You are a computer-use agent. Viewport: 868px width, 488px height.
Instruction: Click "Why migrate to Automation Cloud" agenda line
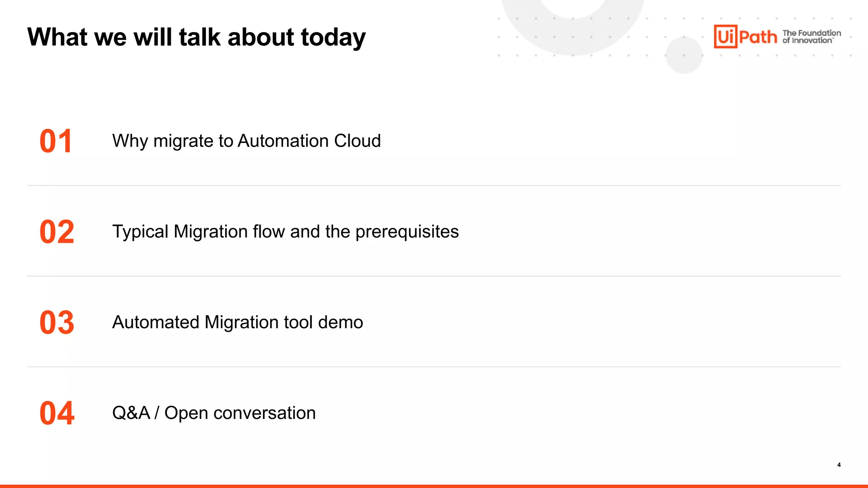pyautogui.click(x=246, y=141)
